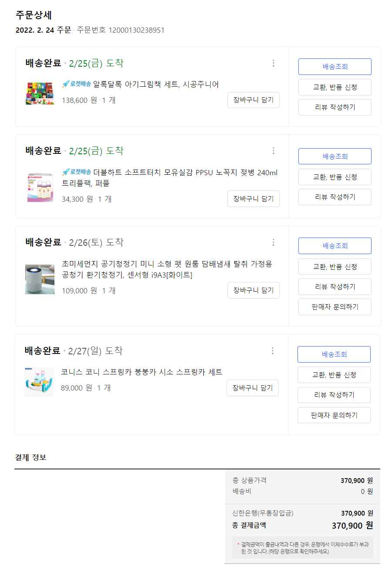Open more options for the picture book order
This screenshot has width=392, height=581.
(274, 63)
